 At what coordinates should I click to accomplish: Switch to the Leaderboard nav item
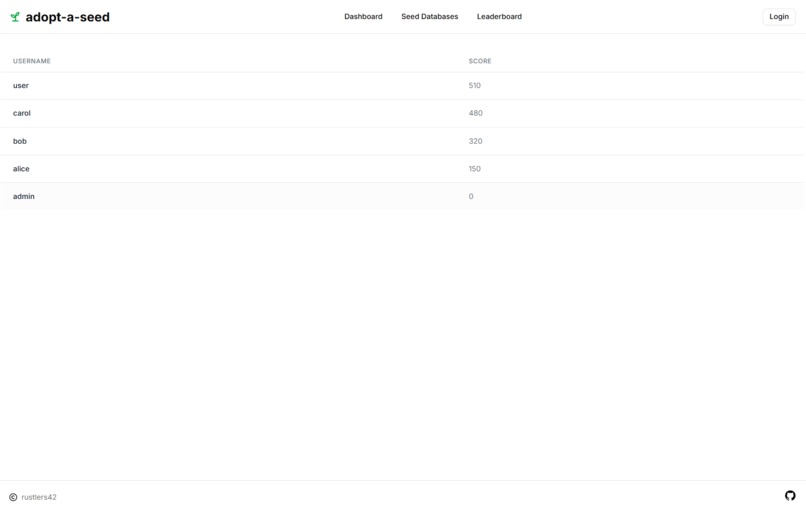click(499, 16)
